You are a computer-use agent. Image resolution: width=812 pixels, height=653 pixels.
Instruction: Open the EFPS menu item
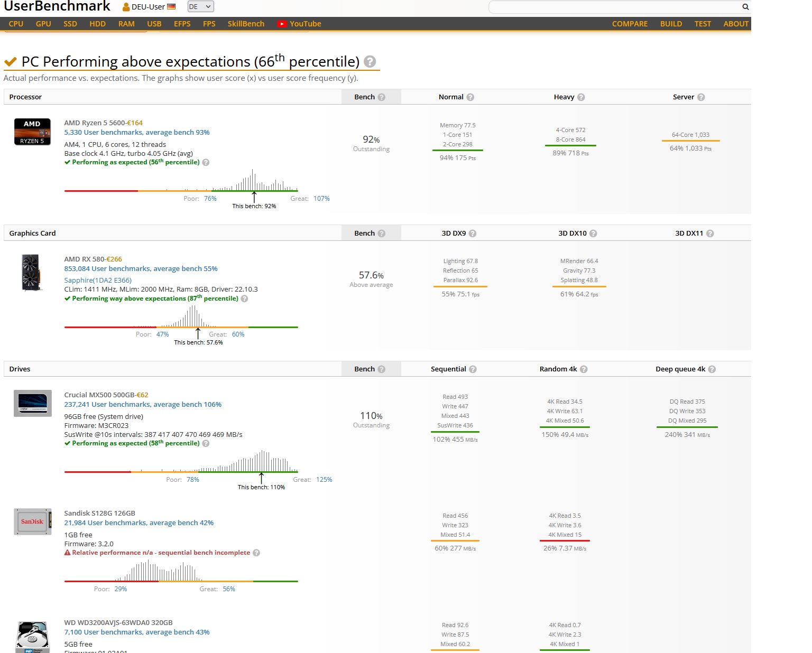[182, 24]
